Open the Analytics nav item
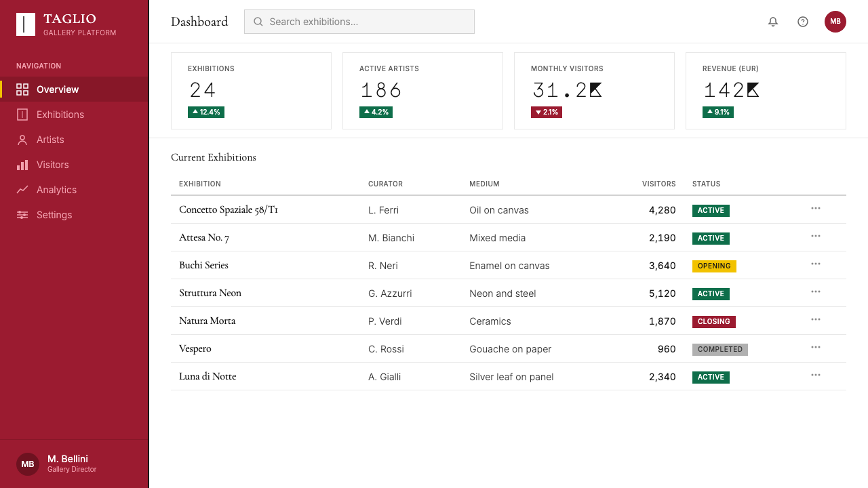 [74, 190]
